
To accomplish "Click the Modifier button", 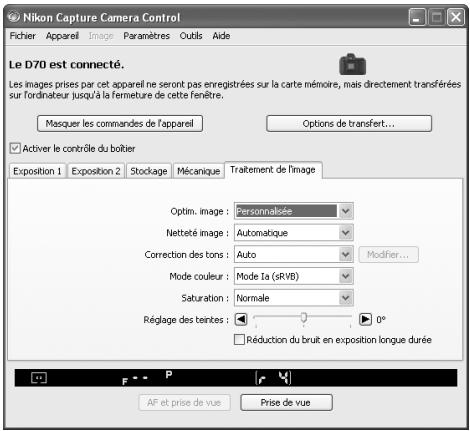I will (388, 255).
